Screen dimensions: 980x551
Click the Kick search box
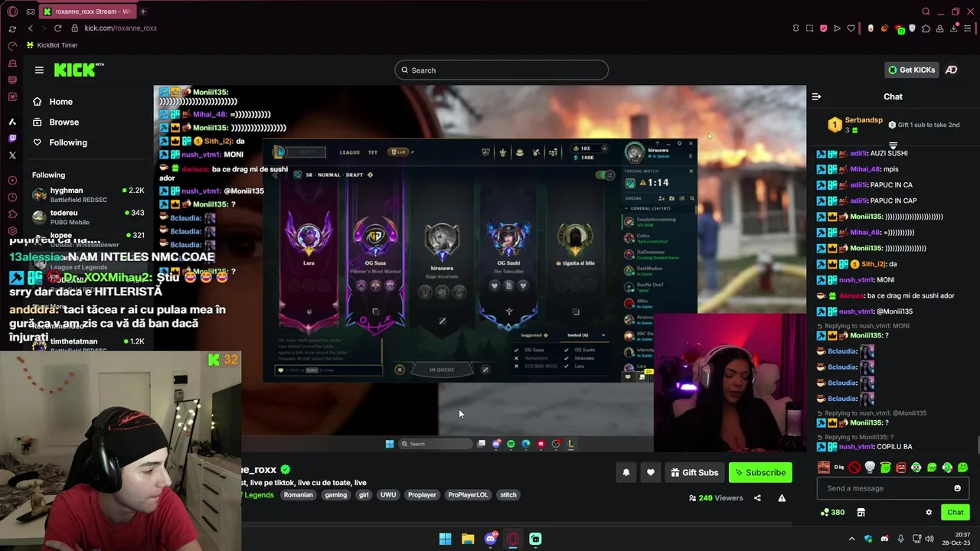click(501, 70)
